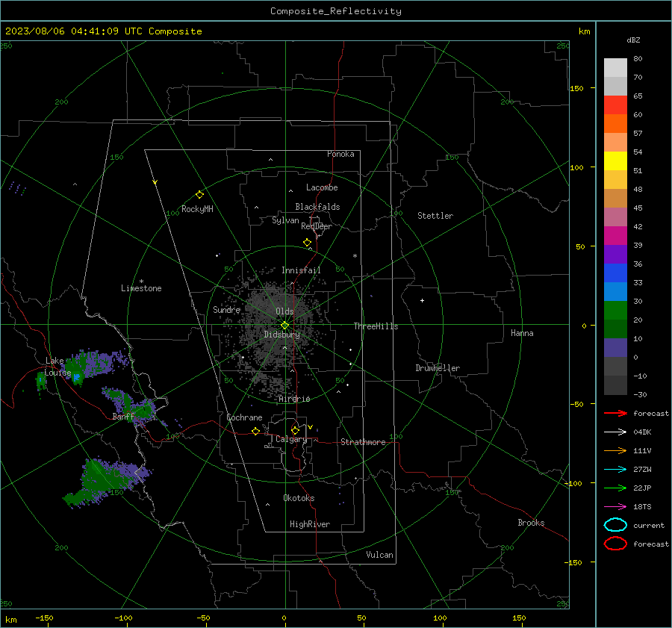
Task: Click the RedDeer city label
Action: point(317,226)
